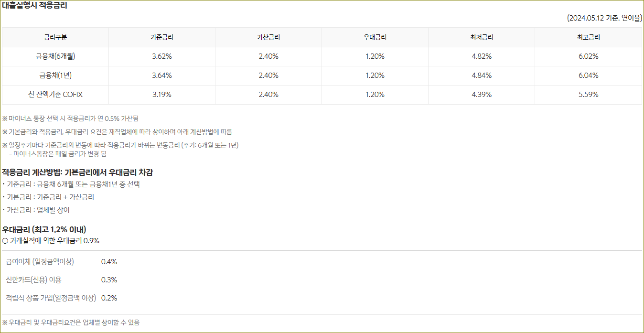
Task: Click the 최고금리 column header
Action: click(587, 37)
